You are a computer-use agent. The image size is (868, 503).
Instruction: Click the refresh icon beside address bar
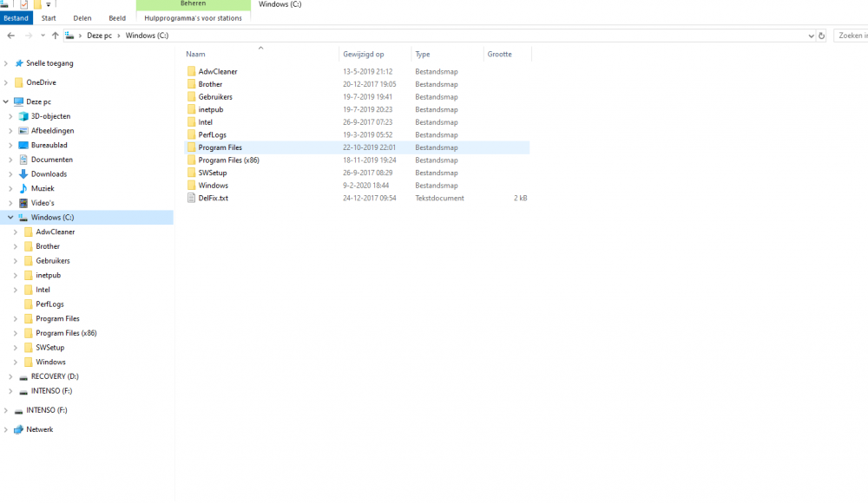pos(821,36)
